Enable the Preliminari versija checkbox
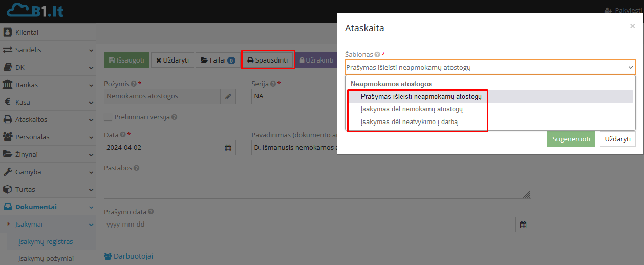 tap(108, 117)
